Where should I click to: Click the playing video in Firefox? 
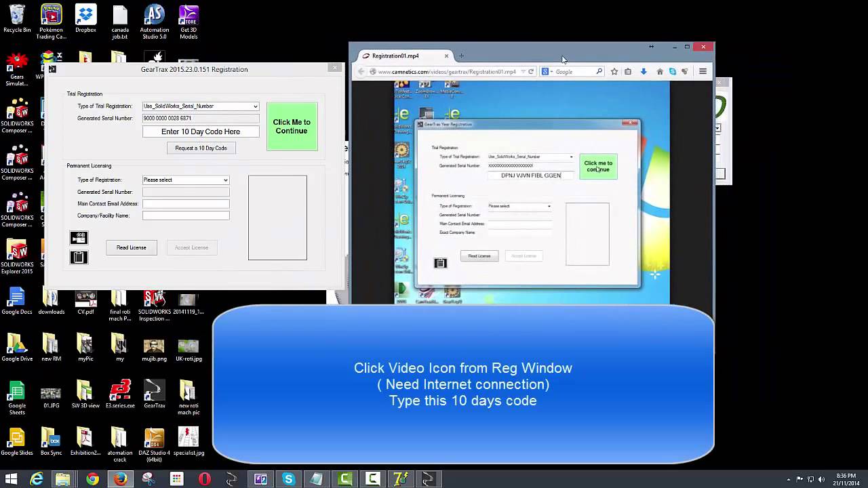coord(532,192)
